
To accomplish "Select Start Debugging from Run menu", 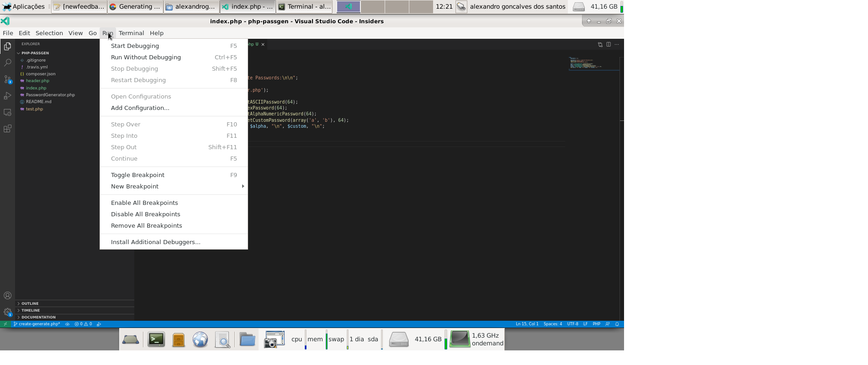I will 174,46.
